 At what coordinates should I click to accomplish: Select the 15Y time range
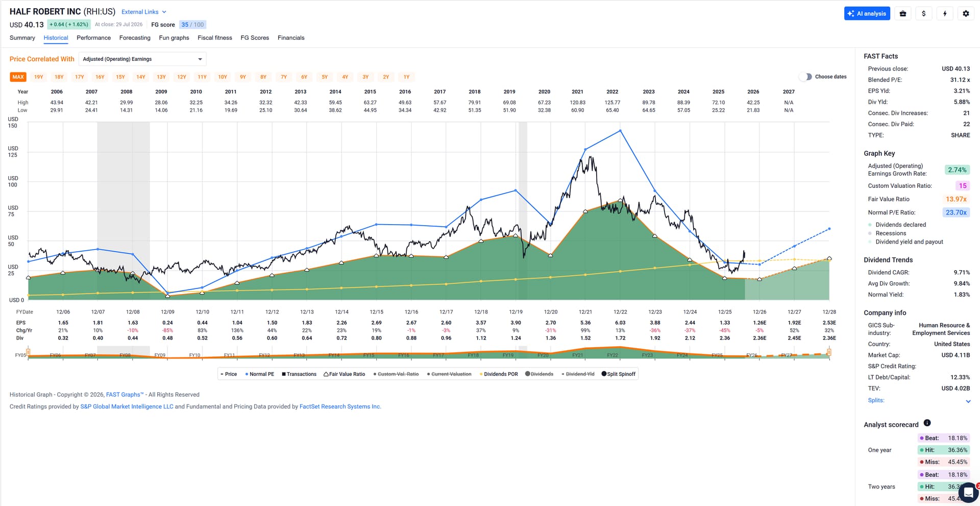pyautogui.click(x=120, y=77)
